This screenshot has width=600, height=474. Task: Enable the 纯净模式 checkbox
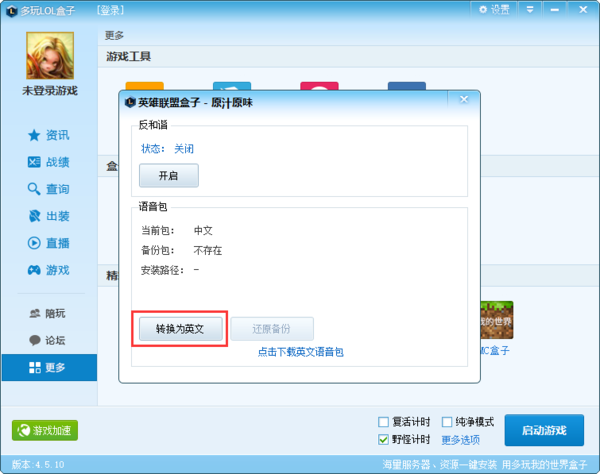[447, 422]
